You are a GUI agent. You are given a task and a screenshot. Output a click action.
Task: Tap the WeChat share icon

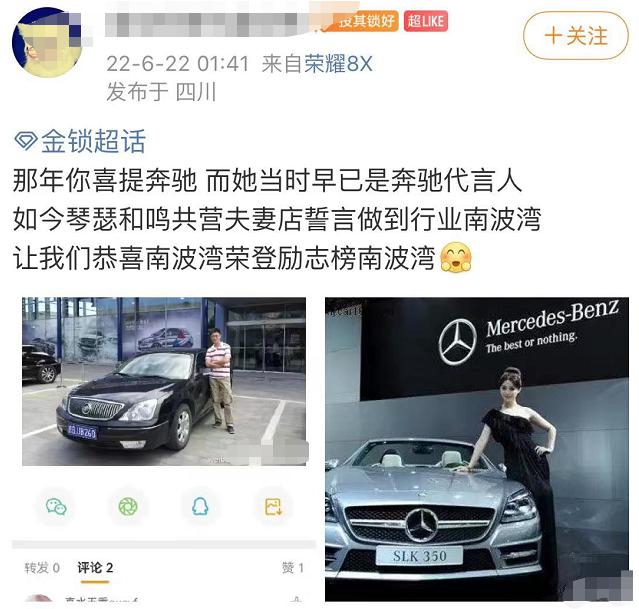tap(56, 507)
